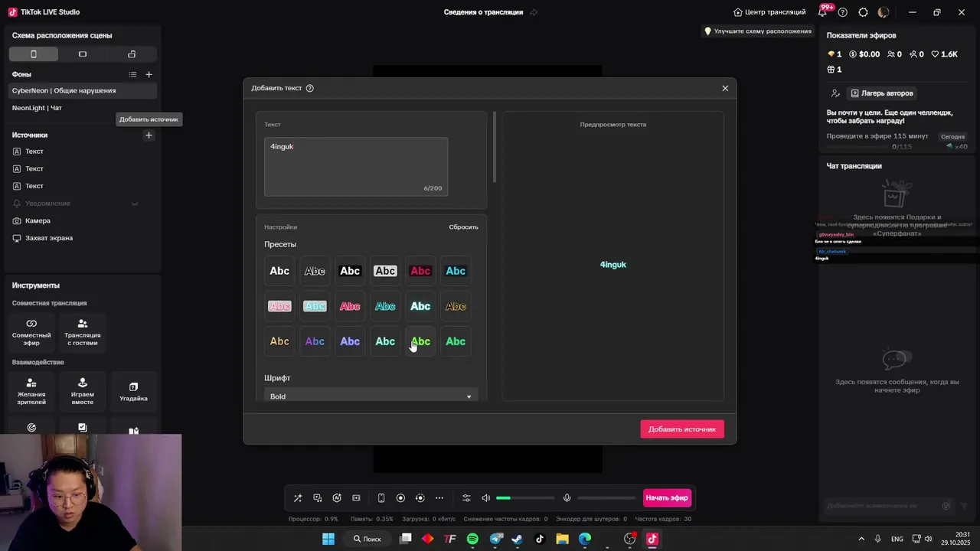Open the help question mark in title bar
Viewport: 980px width, 551px height.
pyautogui.click(x=843, y=12)
